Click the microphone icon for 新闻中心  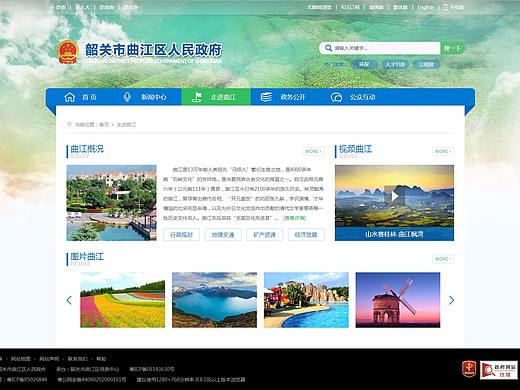click(x=127, y=97)
